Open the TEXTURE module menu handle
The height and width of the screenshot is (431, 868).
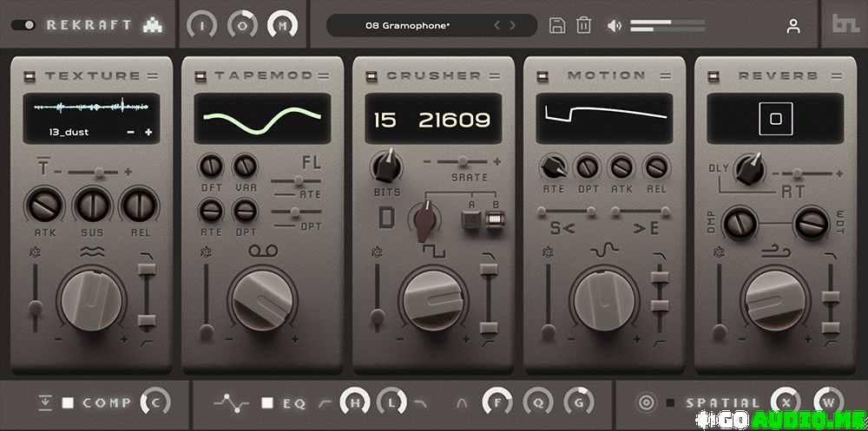click(153, 76)
